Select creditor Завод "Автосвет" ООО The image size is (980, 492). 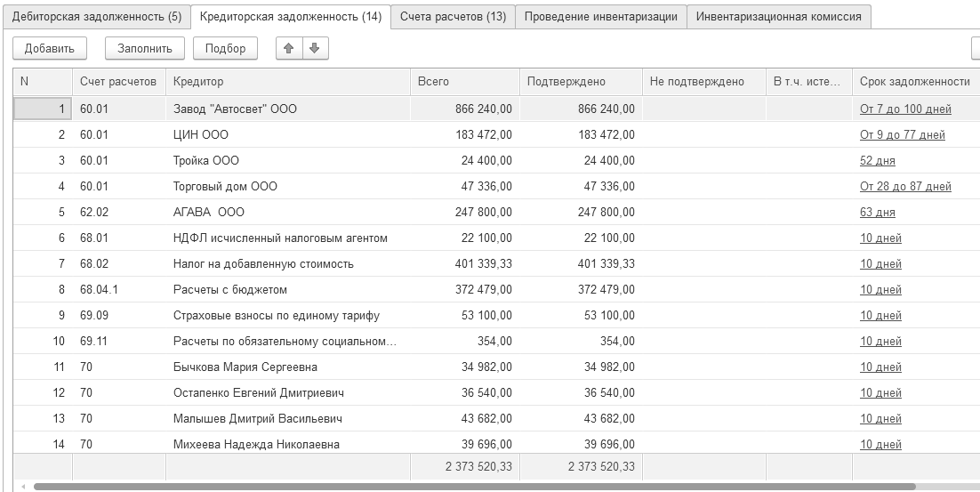[x=287, y=109]
